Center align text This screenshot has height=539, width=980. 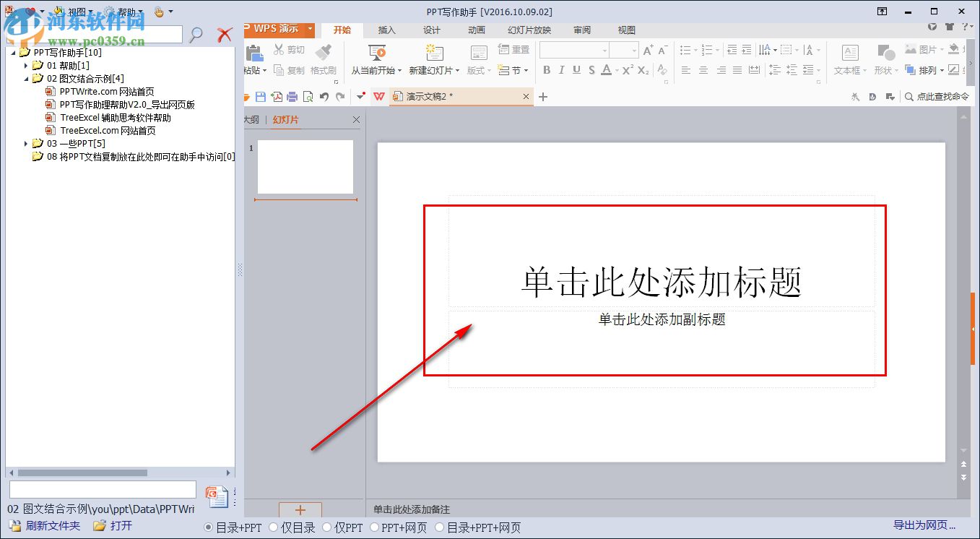pyautogui.click(x=703, y=70)
